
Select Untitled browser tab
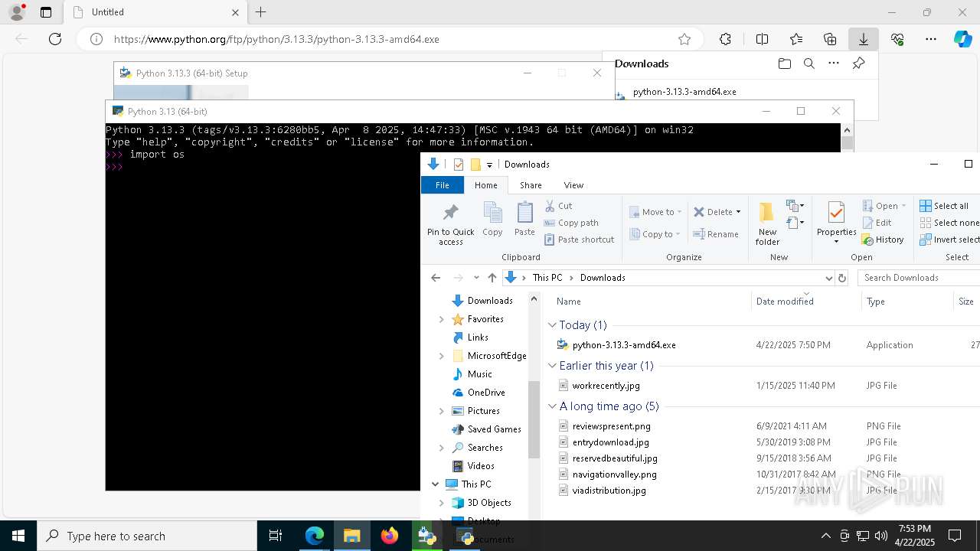click(x=155, y=12)
